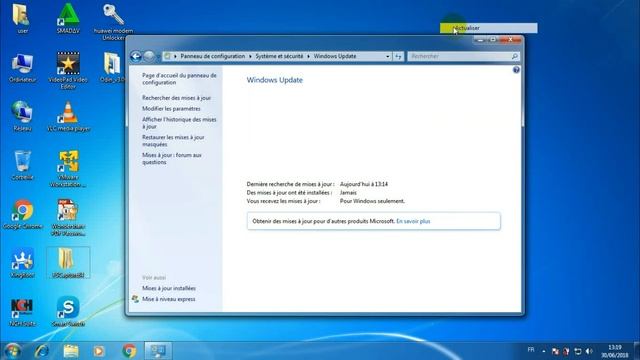Open Afficher l'historique des mises à jour
640x360 pixels.
(179, 123)
